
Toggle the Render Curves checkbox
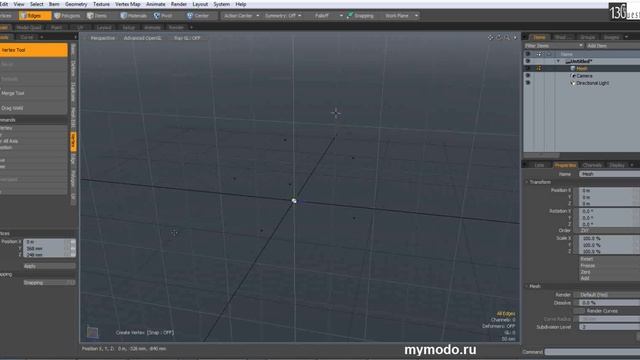[x=579, y=311]
